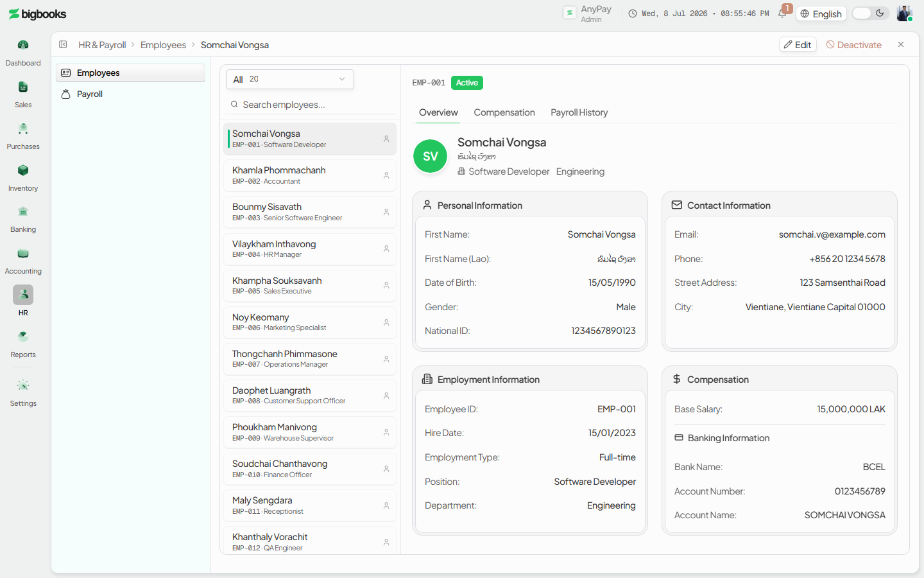Open the Settings sidebar icon
The image size is (924, 578).
point(23,385)
